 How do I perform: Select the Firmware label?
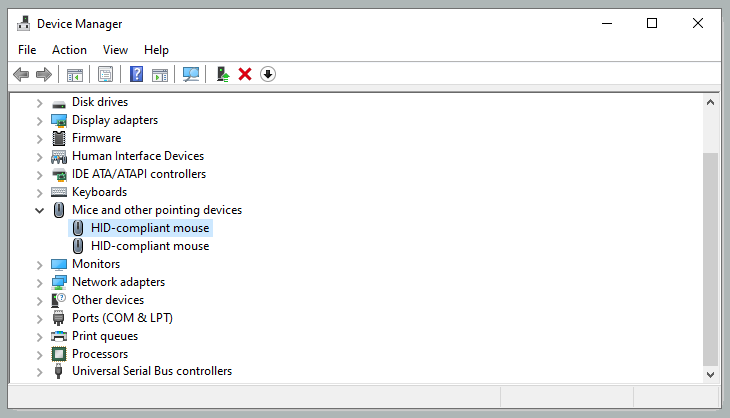tap(97, 138)
